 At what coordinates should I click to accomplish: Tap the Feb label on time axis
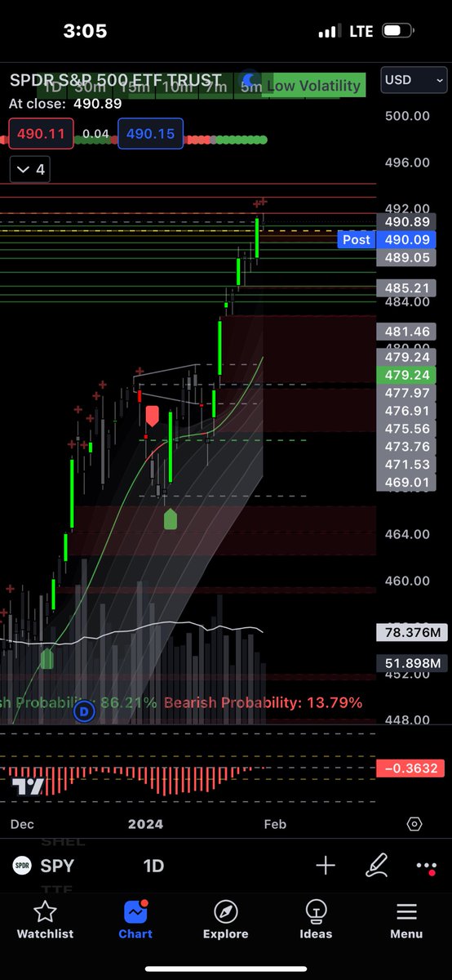point(275,824)
